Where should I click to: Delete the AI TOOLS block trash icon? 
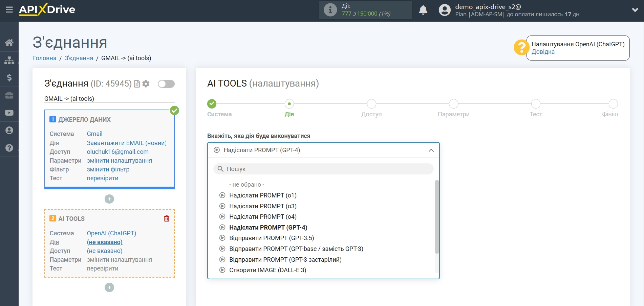coord(167,218)
